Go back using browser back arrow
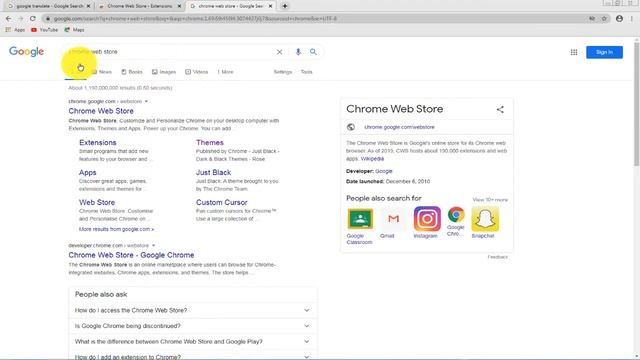 point(9,18)
